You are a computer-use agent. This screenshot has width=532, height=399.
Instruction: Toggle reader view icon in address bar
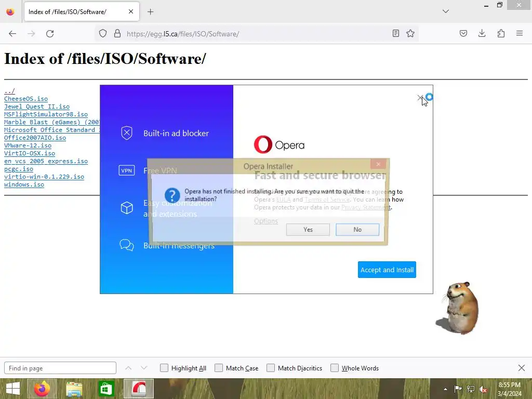pyautogui.click(x=395, y=34)
